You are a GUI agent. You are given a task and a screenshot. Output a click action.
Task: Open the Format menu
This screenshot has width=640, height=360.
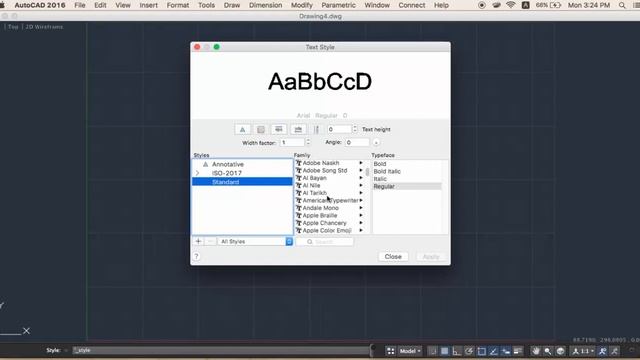point(178,5)
